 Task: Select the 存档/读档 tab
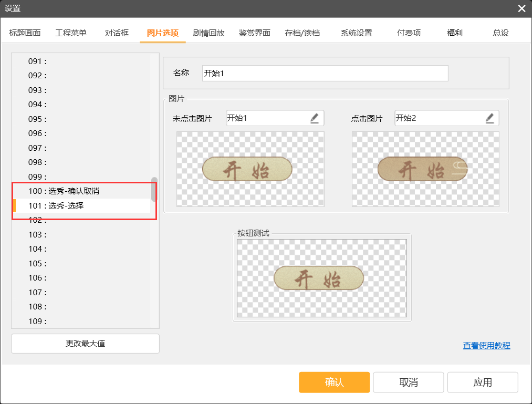pos(302,33)
